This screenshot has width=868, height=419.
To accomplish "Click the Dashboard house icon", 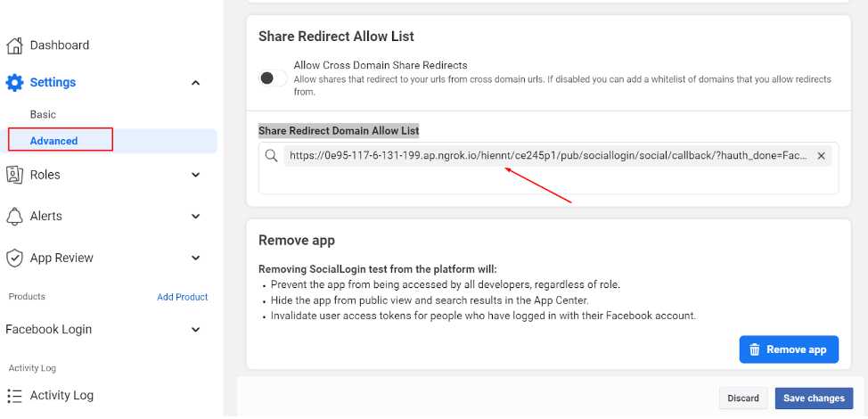I will [x=14, y=45].
